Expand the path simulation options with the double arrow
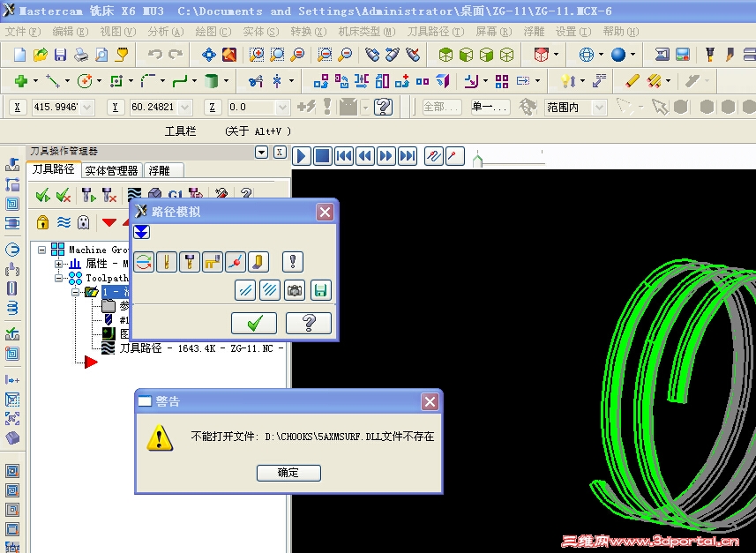756x553 pixels. pyautogui.click(x=142, y=232)
